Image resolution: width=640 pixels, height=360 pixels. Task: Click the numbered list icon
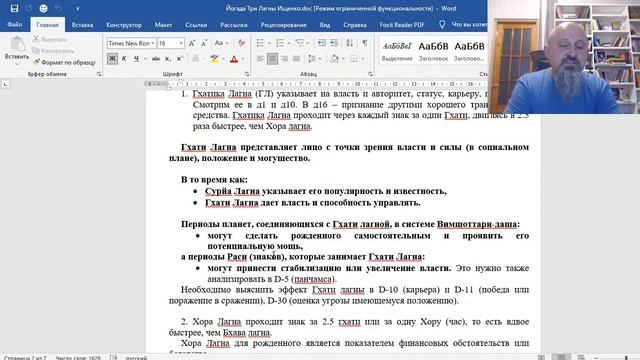coord(280,43)
